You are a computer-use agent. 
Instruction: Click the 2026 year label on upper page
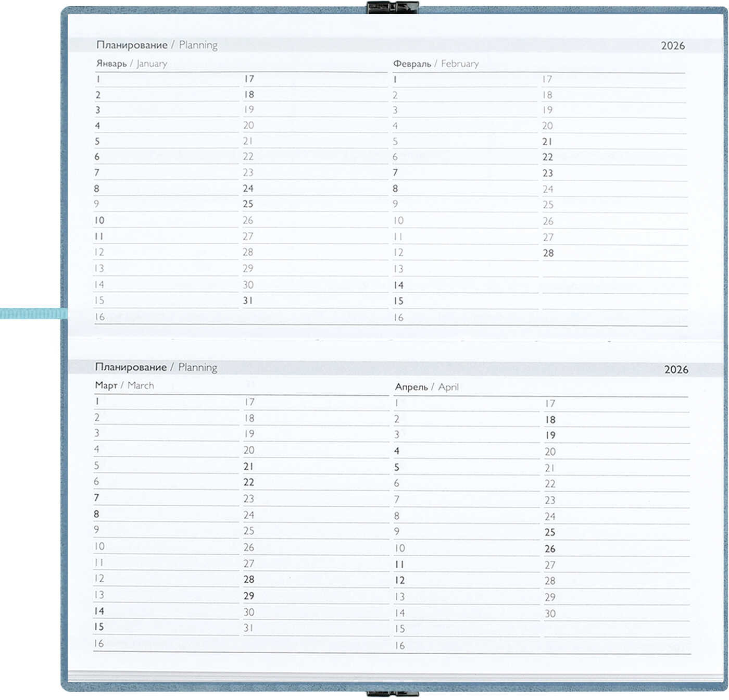tap(673, 46)
